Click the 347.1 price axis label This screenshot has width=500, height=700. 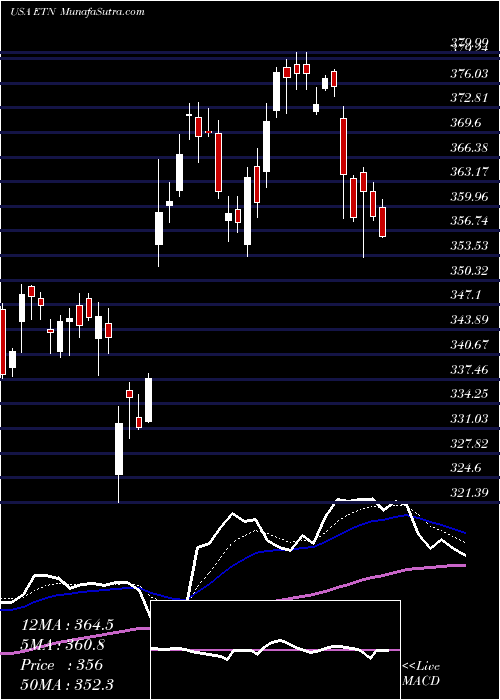(x=466, y=295)
